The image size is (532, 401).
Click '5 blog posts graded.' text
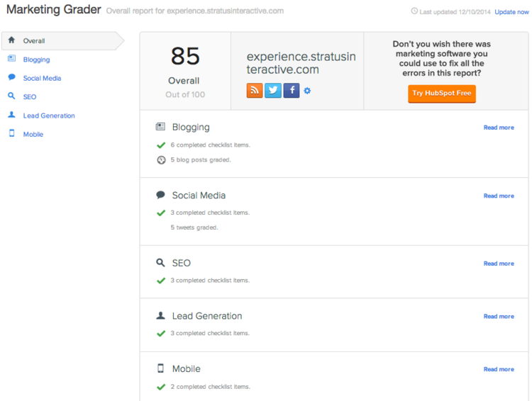pos(201,159)
